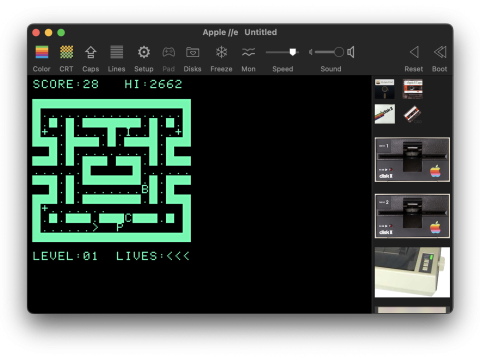Open Setup gear icon
Screen dimensions: 480x360
[x=144, y=52]
